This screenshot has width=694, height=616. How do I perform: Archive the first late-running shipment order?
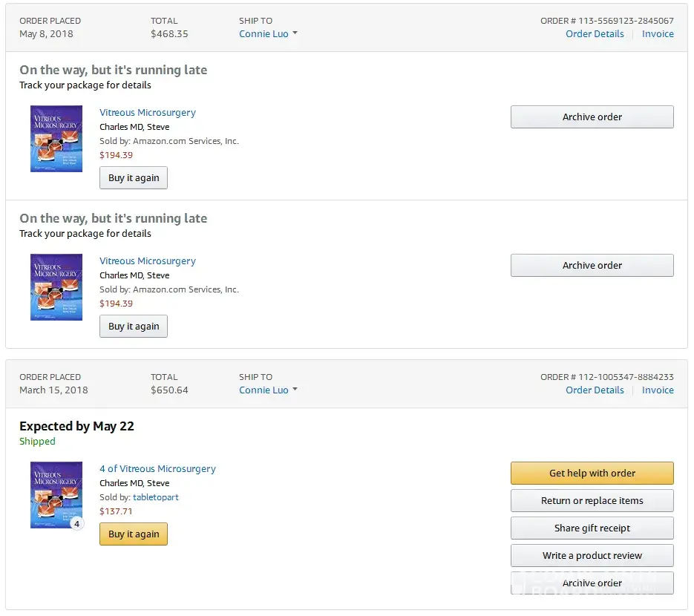tap(592, 117)
